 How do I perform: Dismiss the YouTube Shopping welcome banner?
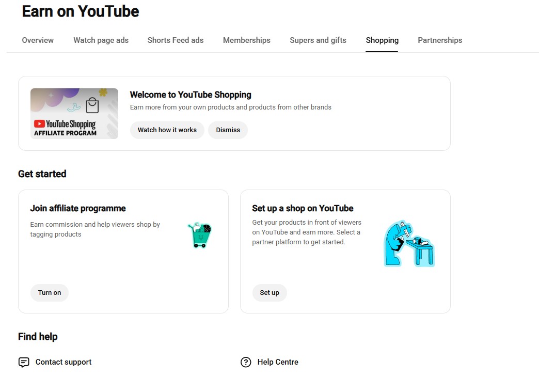point(228,130)
